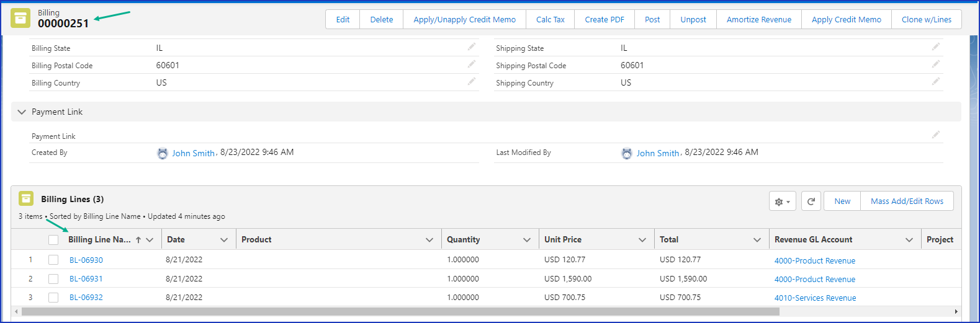Edit Shipping Postal Code with pencil icon
The width and height of the screenshot is (980, 323).
tap(935, 64)
